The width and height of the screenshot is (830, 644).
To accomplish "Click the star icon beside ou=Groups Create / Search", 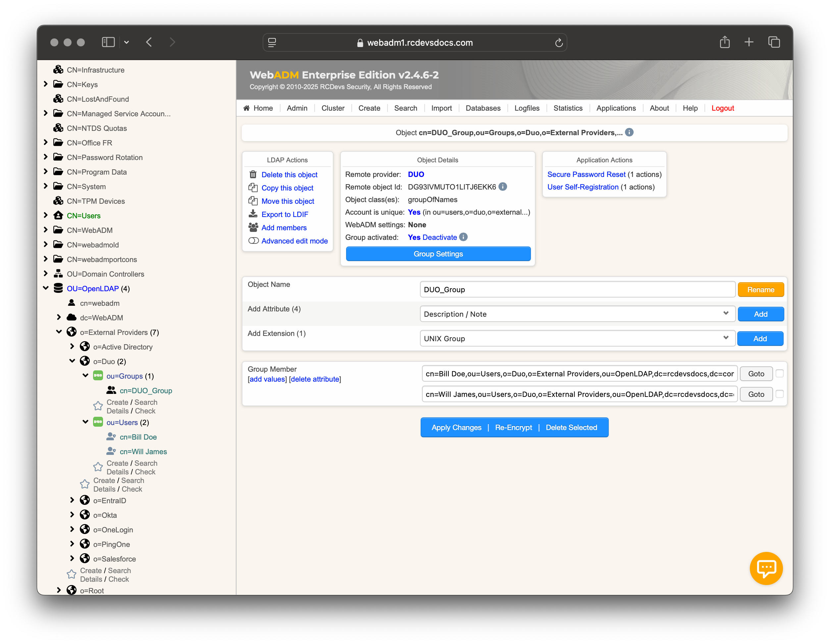I will [x=98, y=406].
